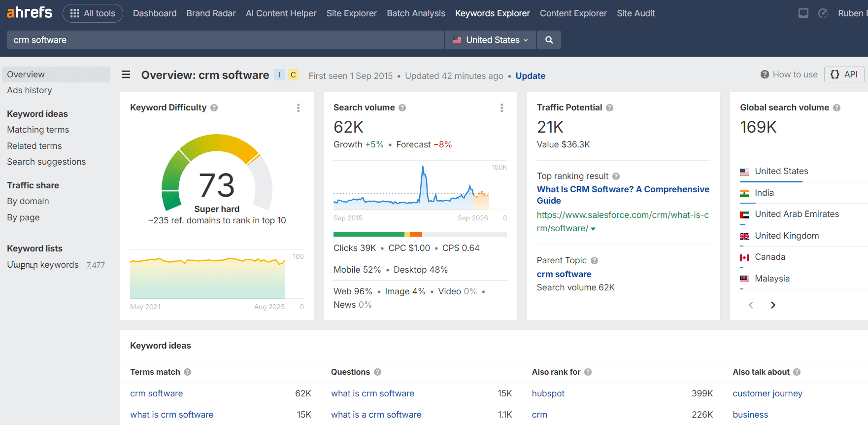Open Batch Analysis tool
The width and height of the screenshot is (868, 425).
tap(416, 13)
